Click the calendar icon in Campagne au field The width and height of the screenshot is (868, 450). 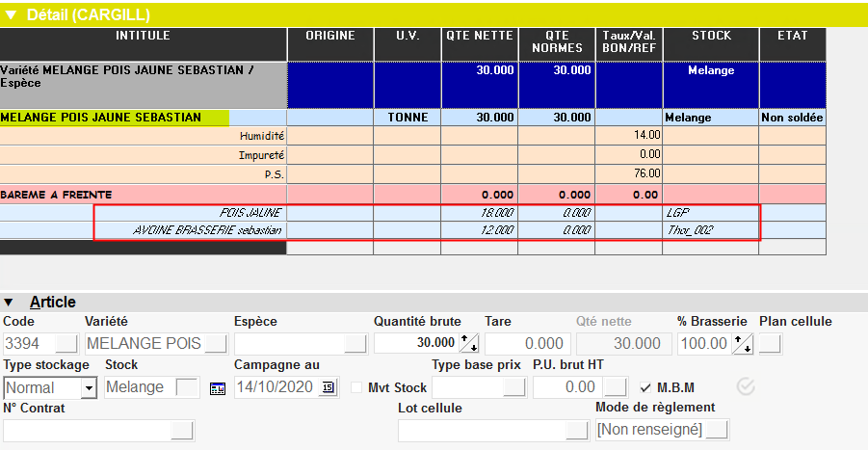point(329,387)
